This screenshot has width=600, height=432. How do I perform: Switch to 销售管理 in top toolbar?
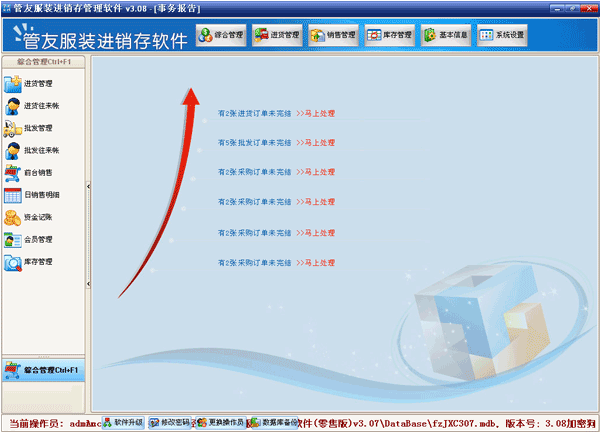(333, 35)
